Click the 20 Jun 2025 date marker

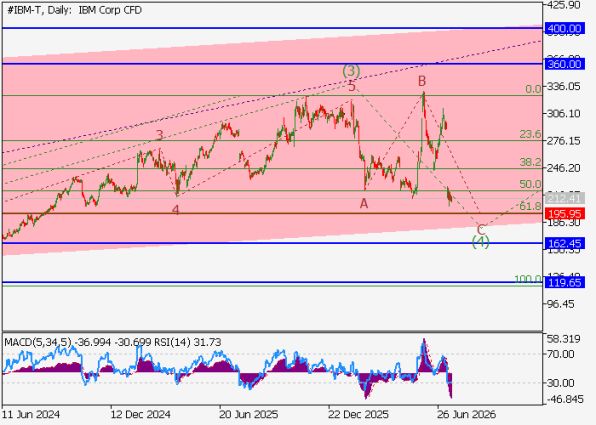[249, 414]
